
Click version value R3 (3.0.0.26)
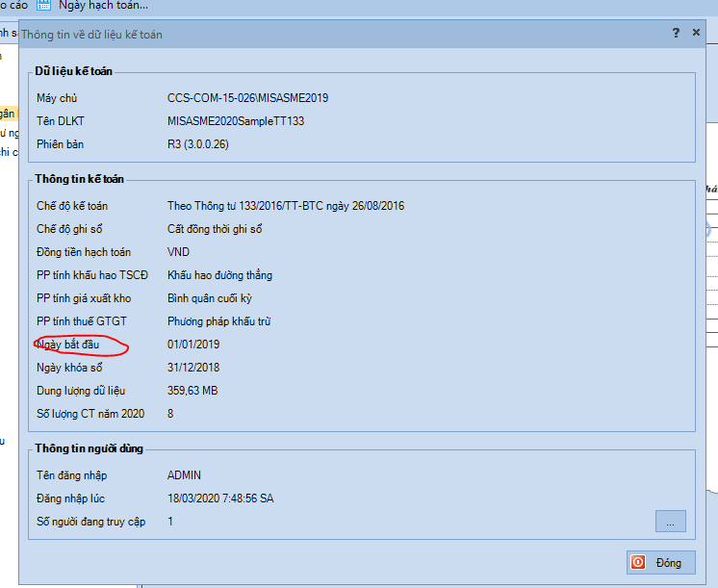point(198,144)
